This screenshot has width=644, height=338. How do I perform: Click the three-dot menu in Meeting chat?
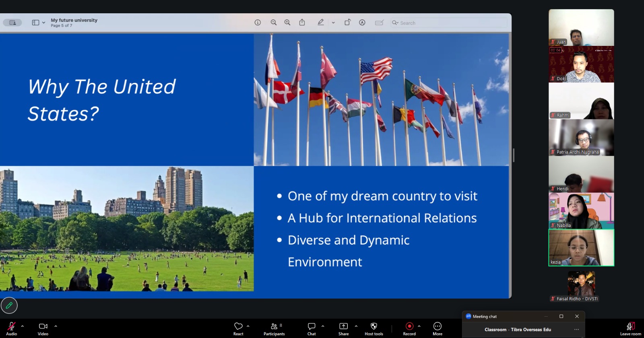pos(576,330)
